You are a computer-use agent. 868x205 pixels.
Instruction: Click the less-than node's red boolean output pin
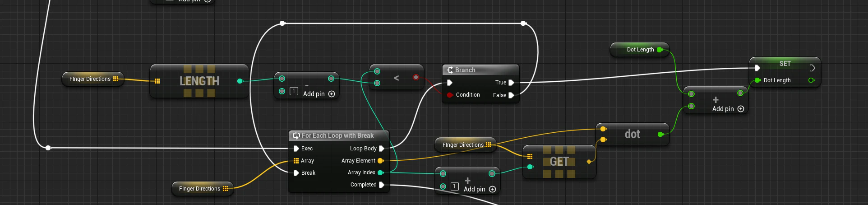[416, 77]
